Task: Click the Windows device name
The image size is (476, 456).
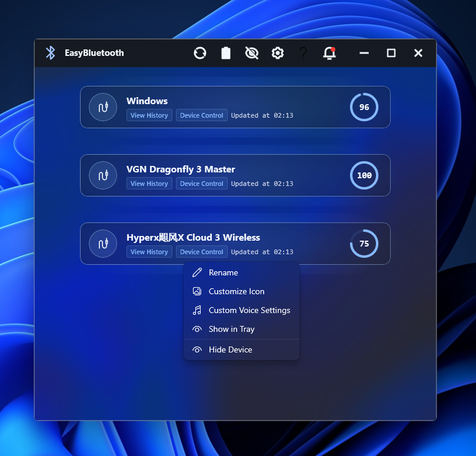Action: coord(147,101)
